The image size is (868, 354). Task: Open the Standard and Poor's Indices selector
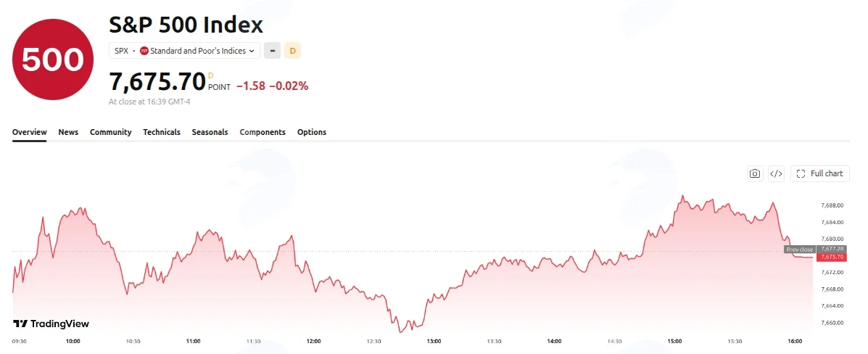coord(183,50)
